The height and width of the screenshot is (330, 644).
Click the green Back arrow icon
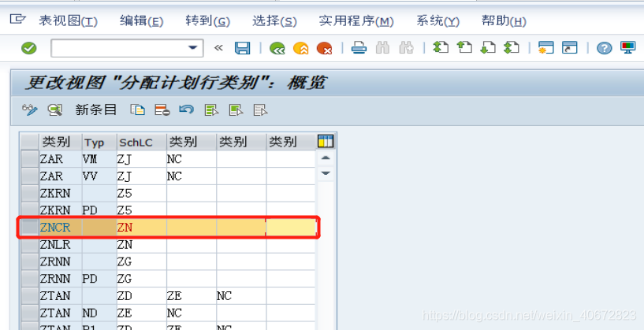(x=277, y=49)
